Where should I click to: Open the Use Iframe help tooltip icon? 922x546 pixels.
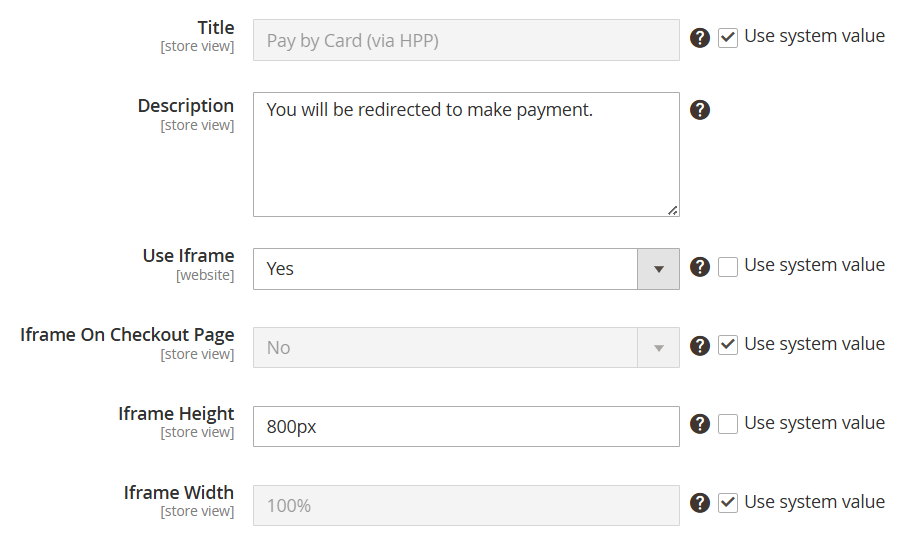point(700,267)
